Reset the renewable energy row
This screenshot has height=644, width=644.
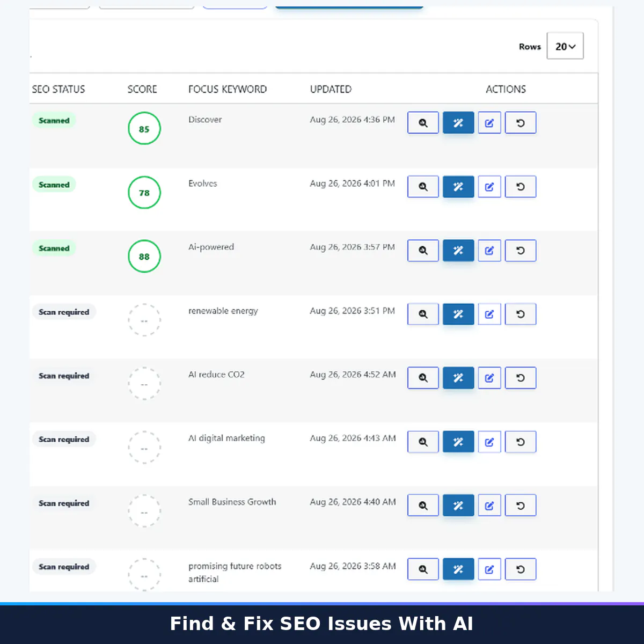click(x=521, y=314)
